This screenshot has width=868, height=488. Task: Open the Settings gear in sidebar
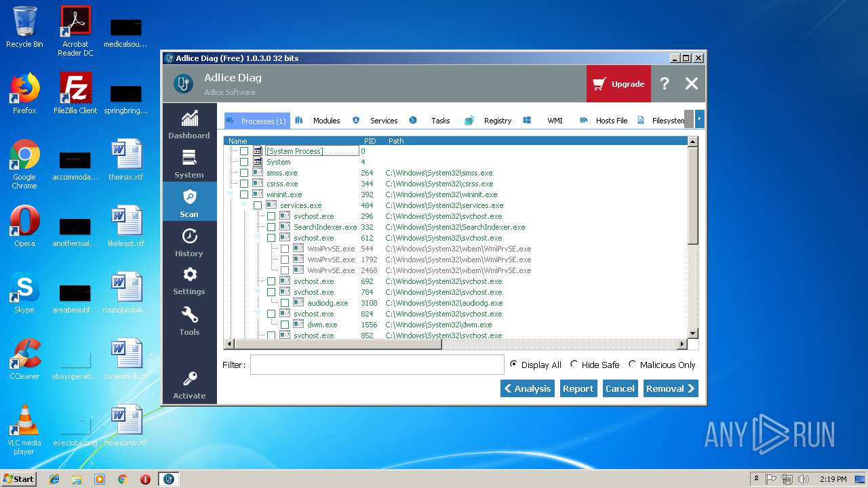[189, 281]
